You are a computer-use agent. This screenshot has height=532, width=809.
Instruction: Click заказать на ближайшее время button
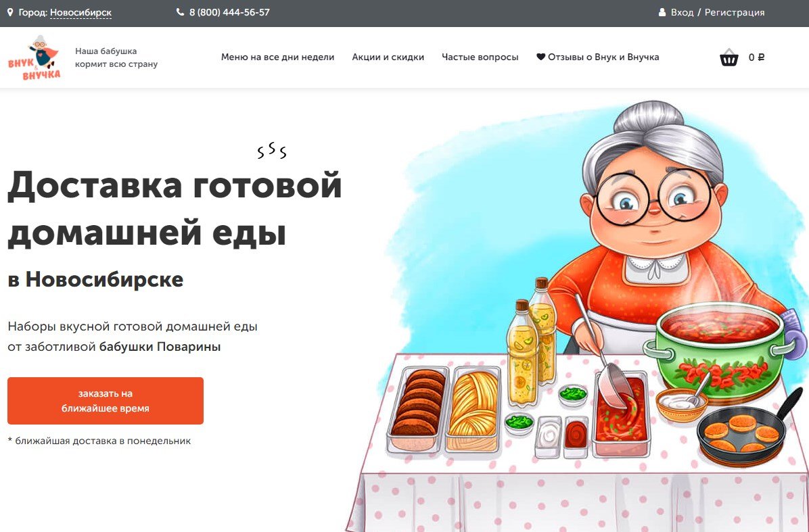tap(106, 401)
